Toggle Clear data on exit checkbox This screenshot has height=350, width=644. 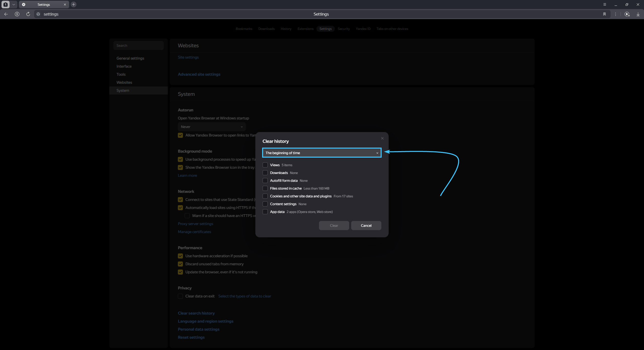pyautogui.click(x=180, y=296)
